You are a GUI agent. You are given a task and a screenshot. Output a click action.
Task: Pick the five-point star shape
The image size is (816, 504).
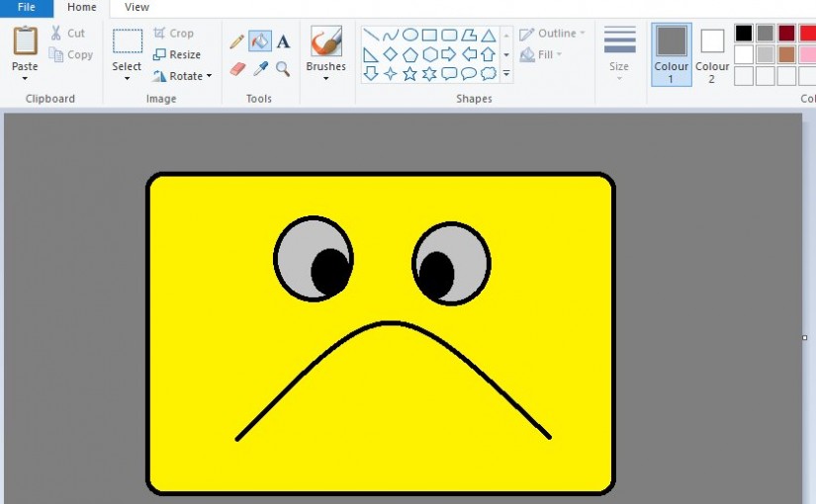409,74
